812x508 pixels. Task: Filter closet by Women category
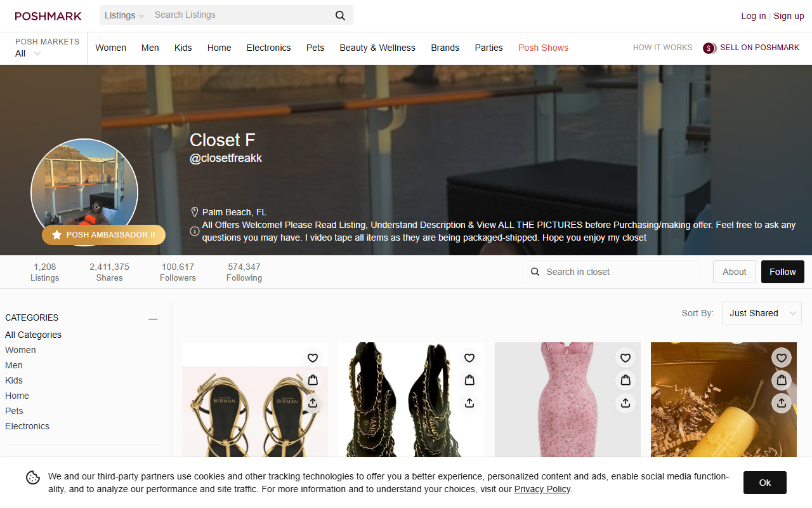(20, 350)
